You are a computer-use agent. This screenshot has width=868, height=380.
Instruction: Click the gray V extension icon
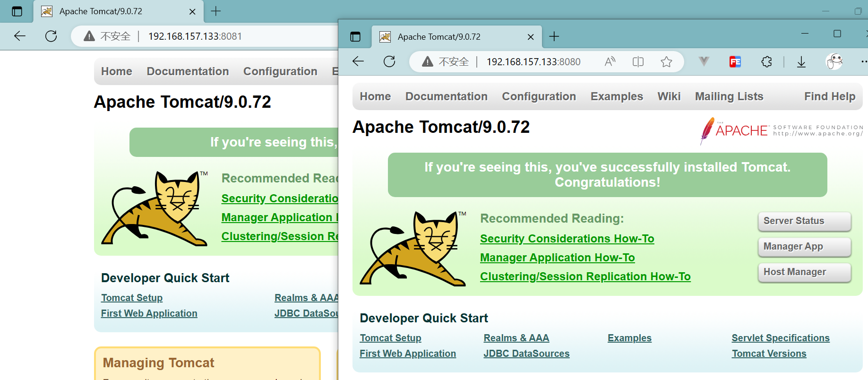[704, 61]
